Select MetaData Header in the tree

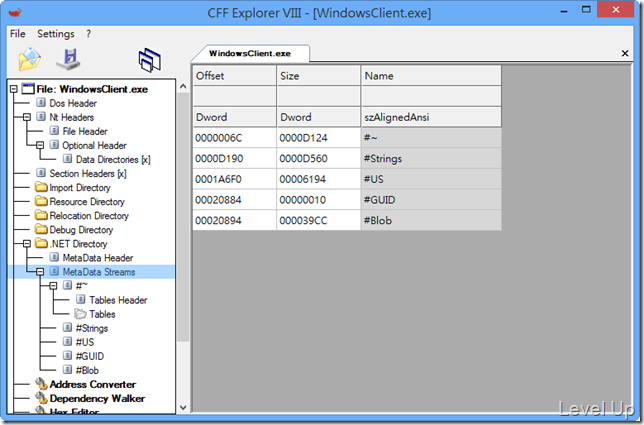(x=98, y=257)
